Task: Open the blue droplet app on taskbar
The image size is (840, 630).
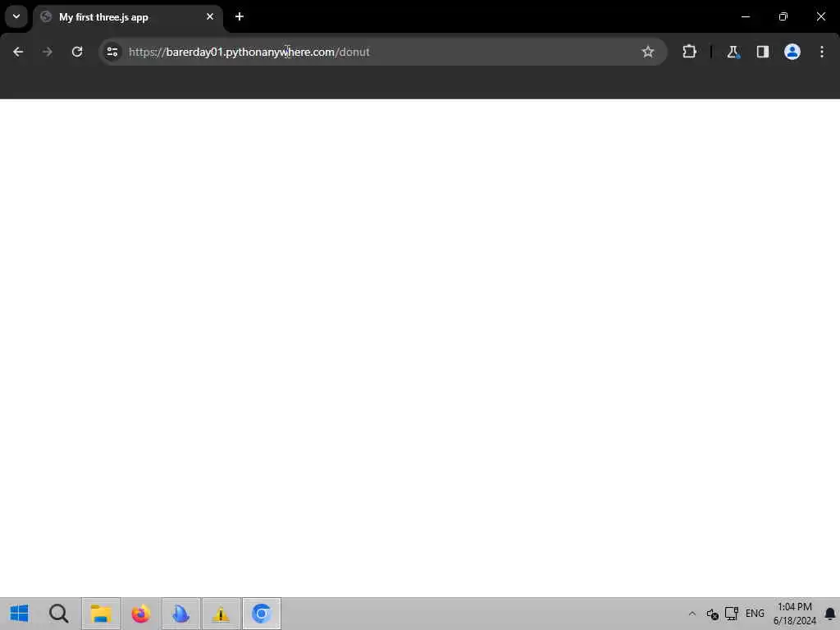Action: (181, 614)
